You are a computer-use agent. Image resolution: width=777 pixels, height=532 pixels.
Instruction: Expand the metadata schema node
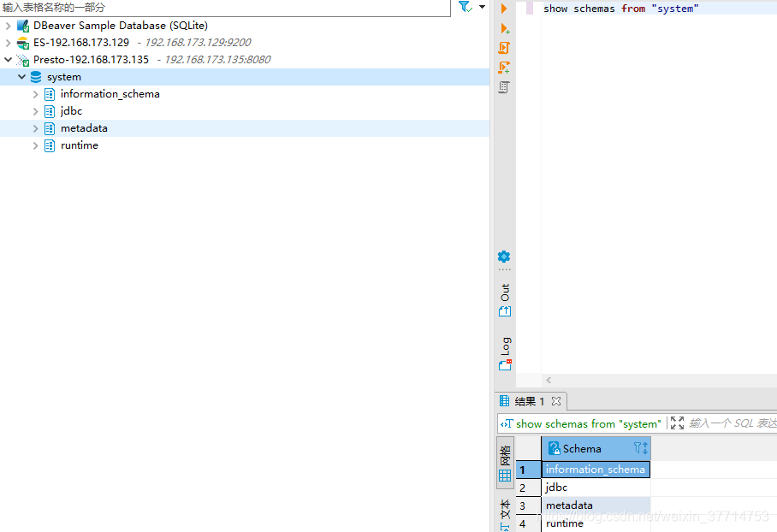point(35,128)
